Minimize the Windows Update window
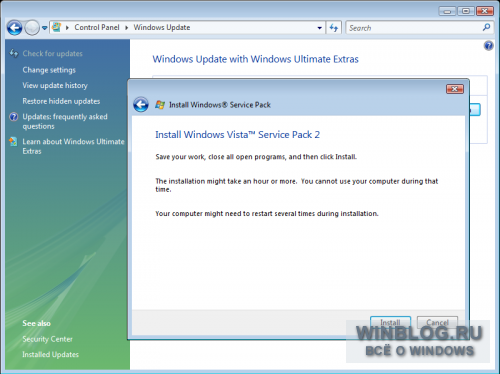 pos(447,11)
